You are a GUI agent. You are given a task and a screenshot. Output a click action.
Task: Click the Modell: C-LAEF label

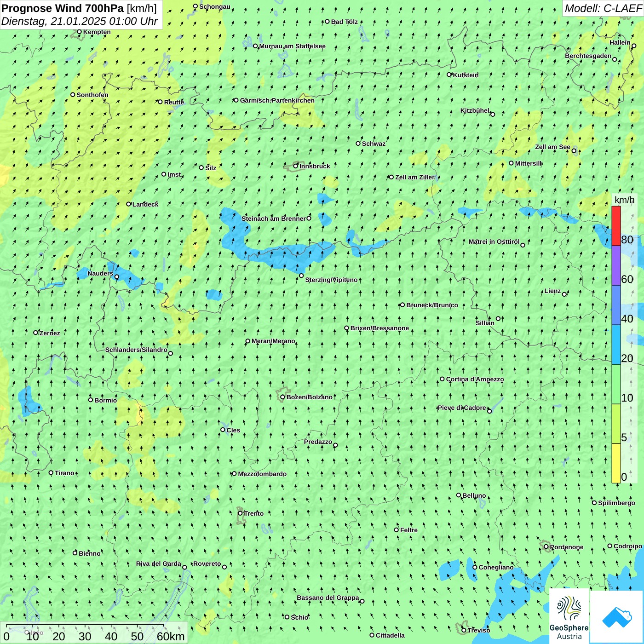pyautogui.click(x=603, y=8)
